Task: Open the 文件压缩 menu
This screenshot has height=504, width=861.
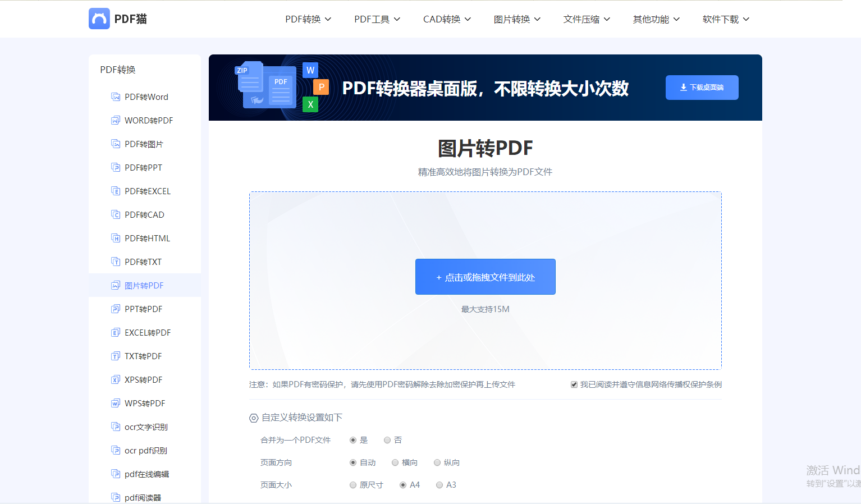Action: pyautogui.click(x=586, y=19)
